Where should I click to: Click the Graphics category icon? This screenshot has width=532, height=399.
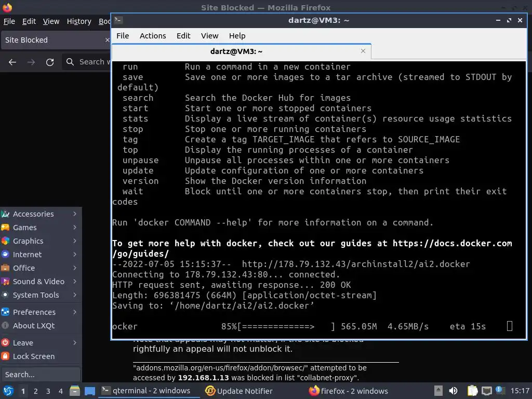[x=5, y=241]
